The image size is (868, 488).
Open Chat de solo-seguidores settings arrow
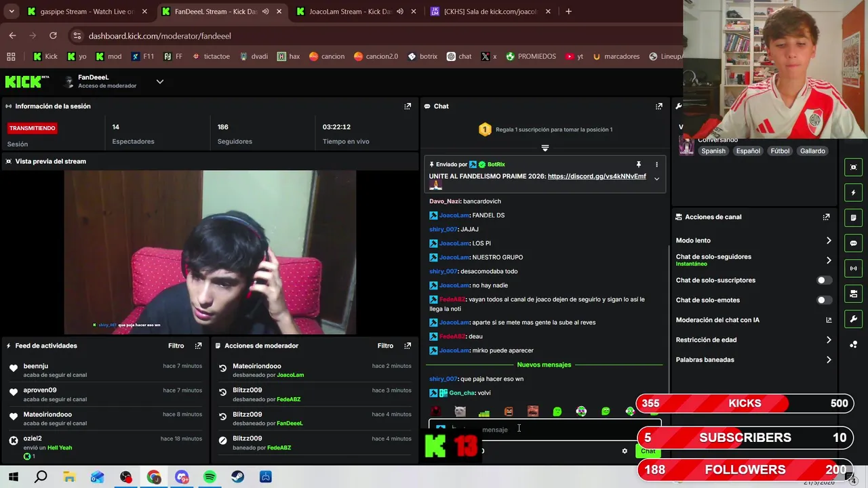click(829, 260)
